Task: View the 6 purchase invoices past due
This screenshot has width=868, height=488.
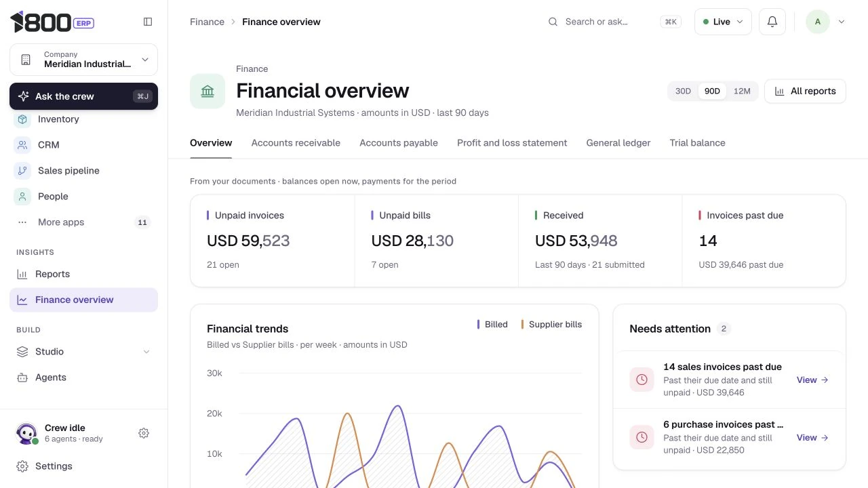Action: [x=812, y=438]
